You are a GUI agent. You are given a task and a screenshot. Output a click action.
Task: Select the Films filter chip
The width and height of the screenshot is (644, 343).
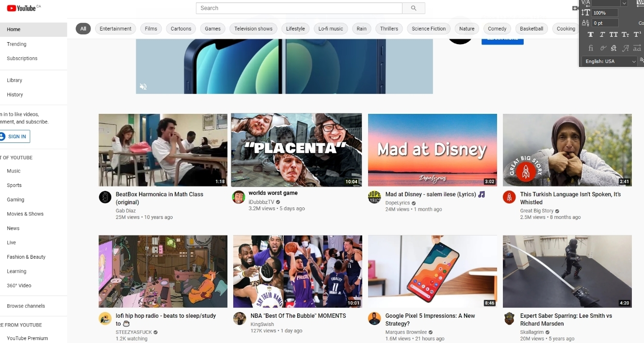click(x=151, y=29)
